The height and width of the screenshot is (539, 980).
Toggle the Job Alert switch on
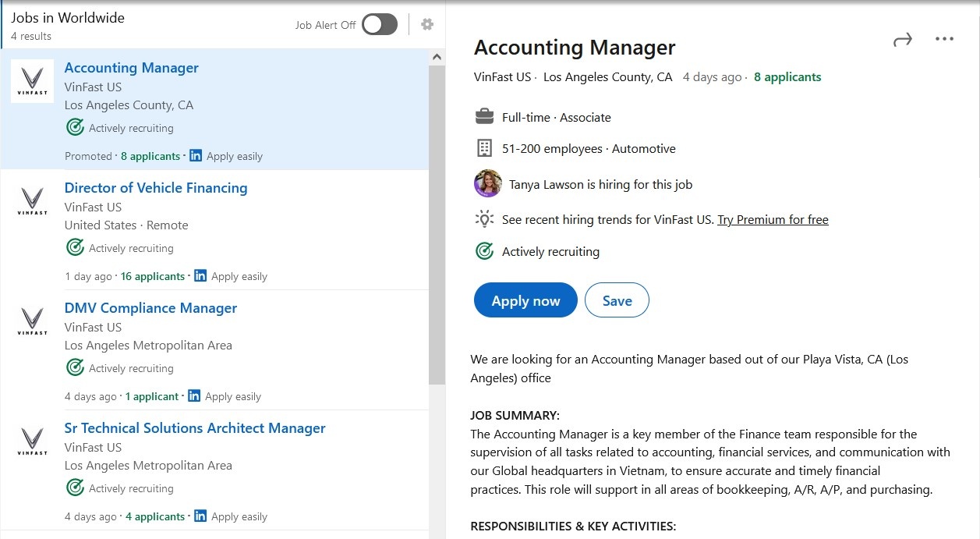(379, 25)
